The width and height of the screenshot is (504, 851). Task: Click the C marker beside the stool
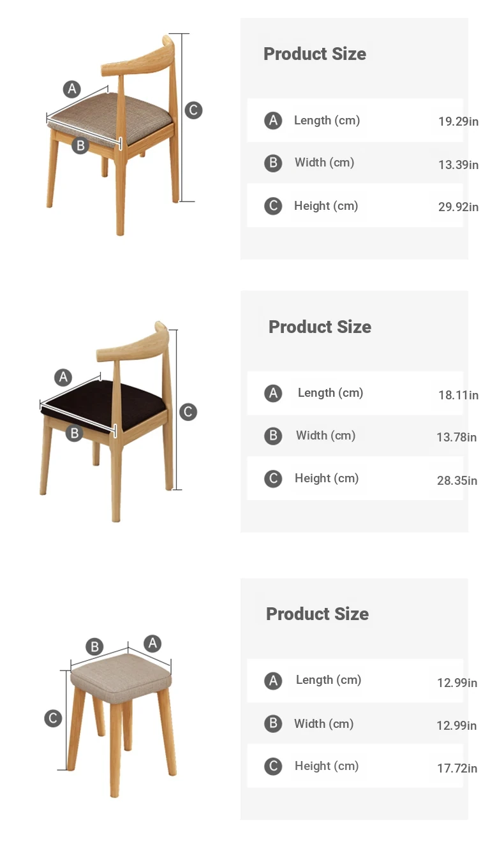click(53, 718)
